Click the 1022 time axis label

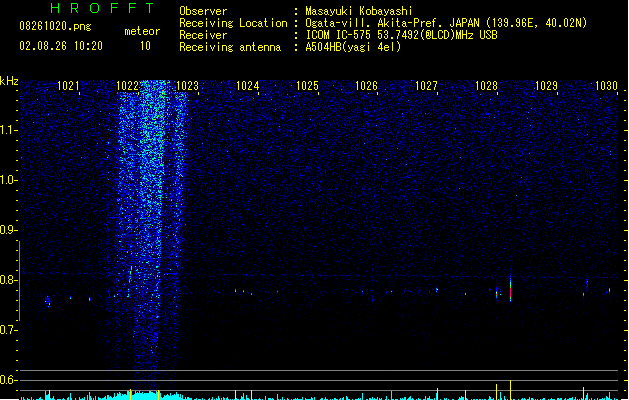(128, 86)
